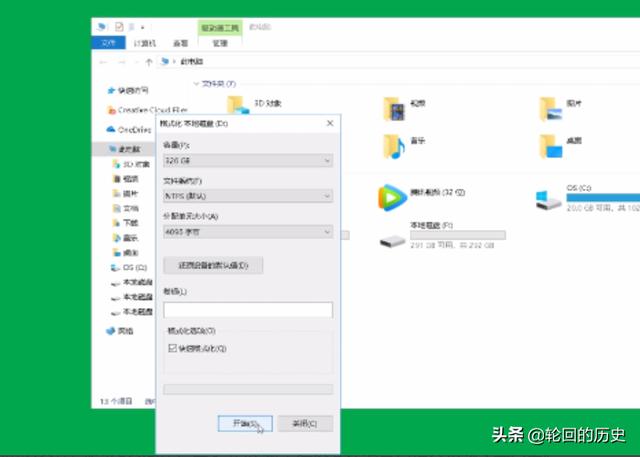Switch to the View ribbon tab

click(x=180, y=43)
